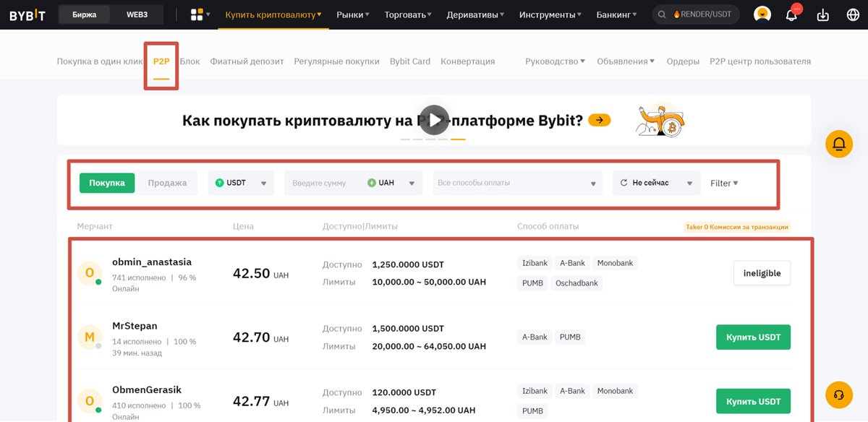The width and height of the screenshot is (868, 422).
Task: Click Купить USDT for MrStepan
Action: coord(753,337)
